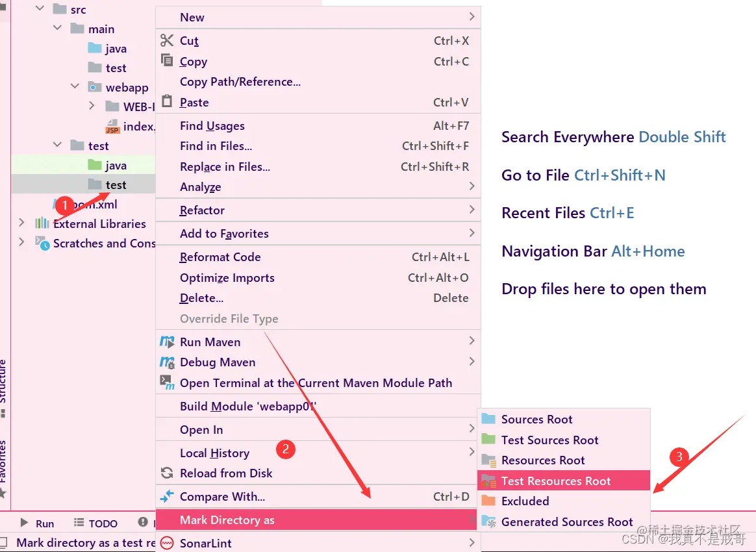Image resolution: width=756 pixels, height=552 pixels.
Task: Select Build Module 'webapp01'
Action: coord(318,407)
